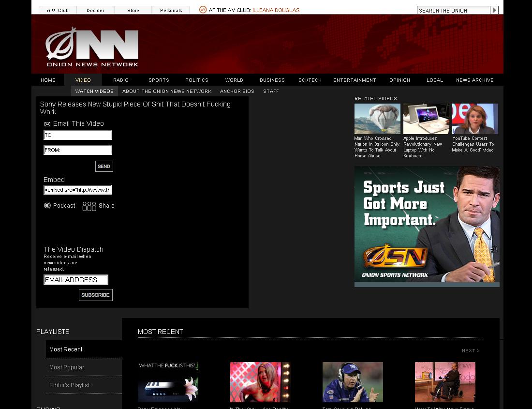This screenshot has width=532, height=409.
Task: Click the Onion News Network logo
Action: coord(92,47)
